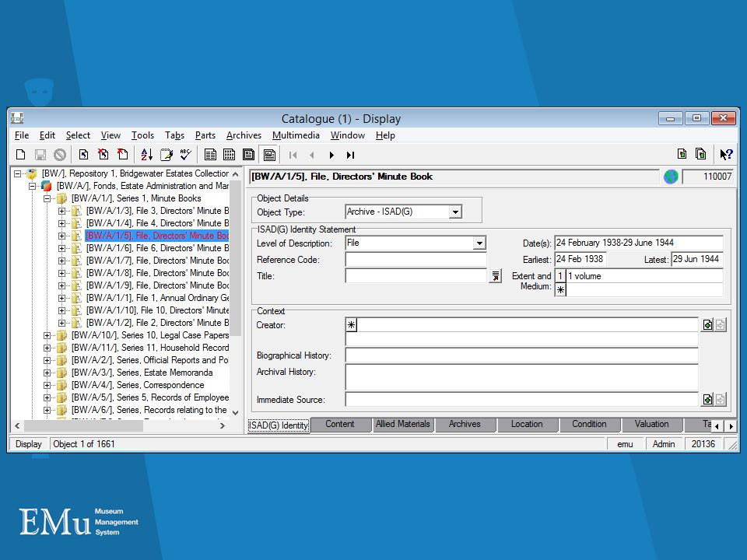This screenshot has height=560, width=747.
Task: Select [BW/A/1/1] File 1 Annual Ordinary tree item
Action: [157, 298]
